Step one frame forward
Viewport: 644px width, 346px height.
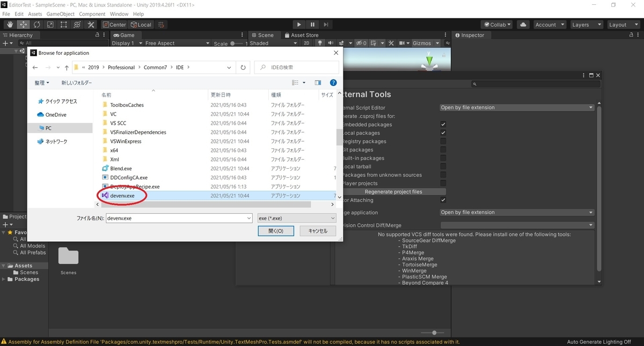(326, 24)
